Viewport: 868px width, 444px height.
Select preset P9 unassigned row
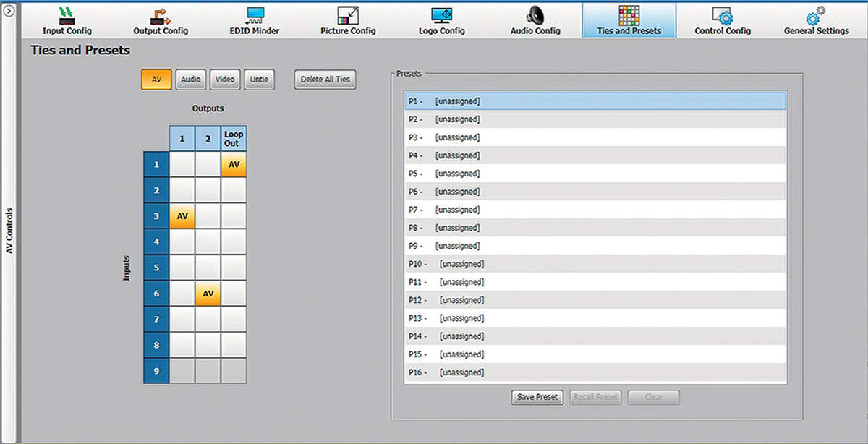point(596,246)
